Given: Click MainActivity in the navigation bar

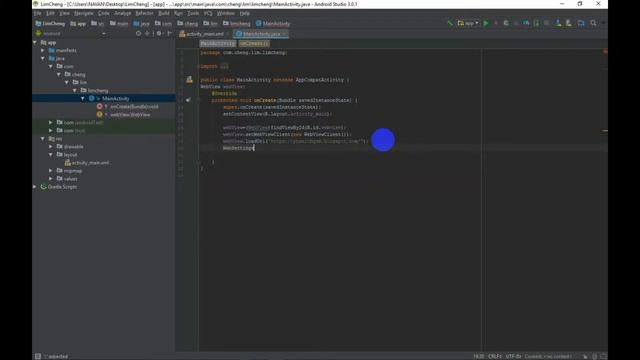Looking at the screenshot, I should (x=273, y=24).
